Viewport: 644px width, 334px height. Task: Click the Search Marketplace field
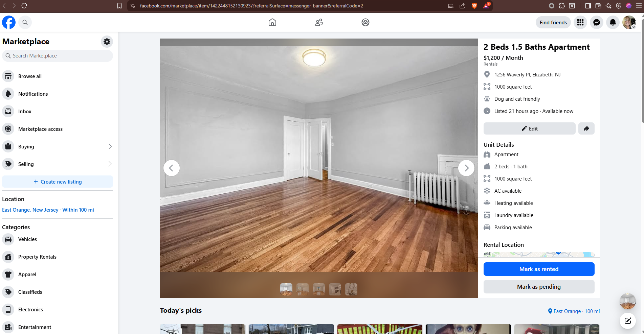[x=58, y=56]
